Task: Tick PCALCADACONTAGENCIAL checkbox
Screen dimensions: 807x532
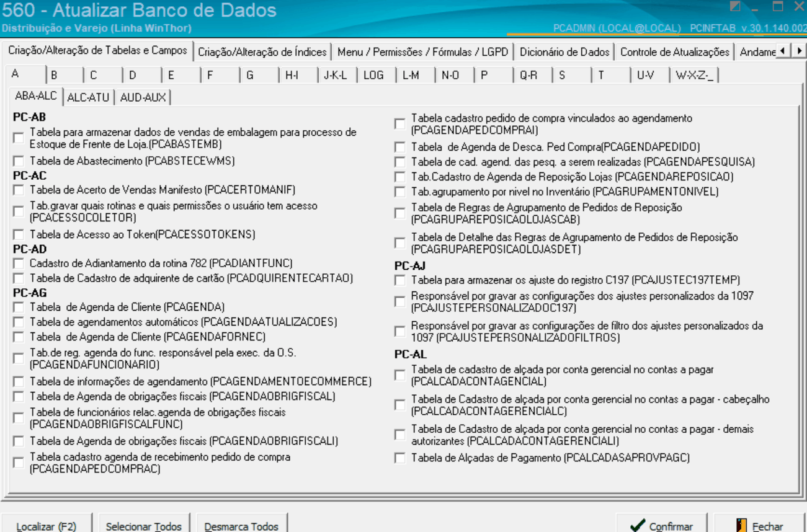Action: tap(400, 375)
